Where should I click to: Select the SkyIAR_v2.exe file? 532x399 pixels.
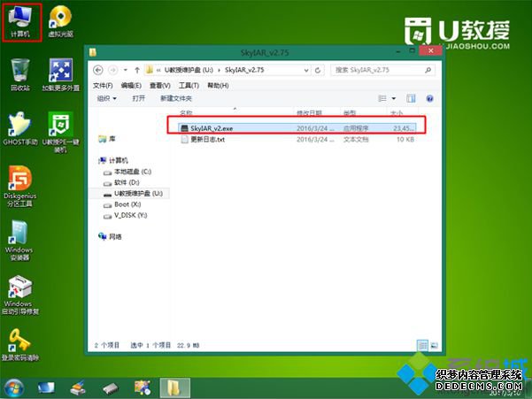297,128
